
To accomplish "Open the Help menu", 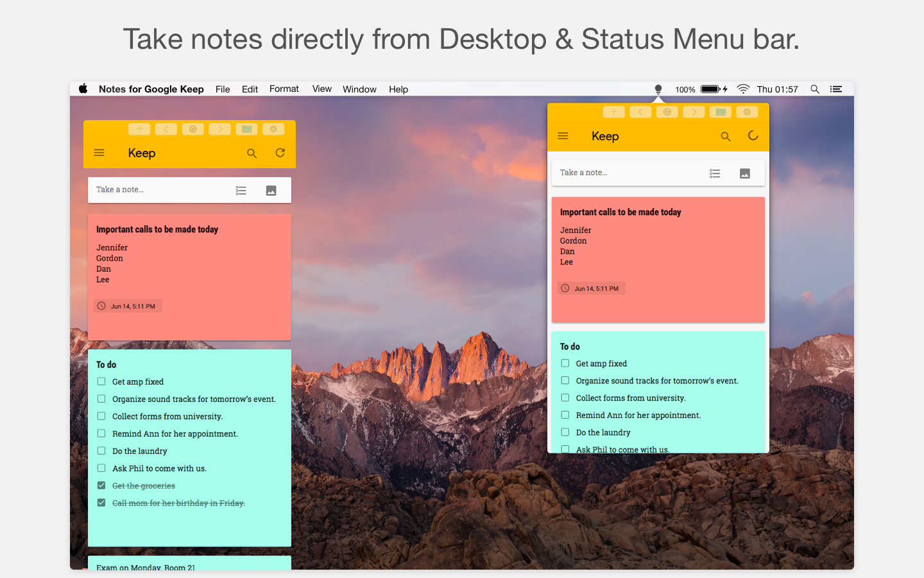I will click(x=398, y=89).
